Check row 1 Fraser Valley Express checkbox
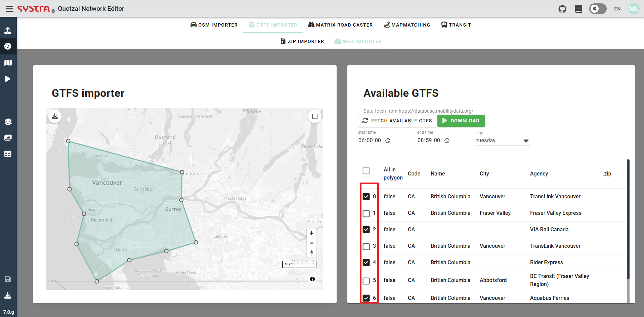This screenshot has width=644, height=317. [366, 213]
